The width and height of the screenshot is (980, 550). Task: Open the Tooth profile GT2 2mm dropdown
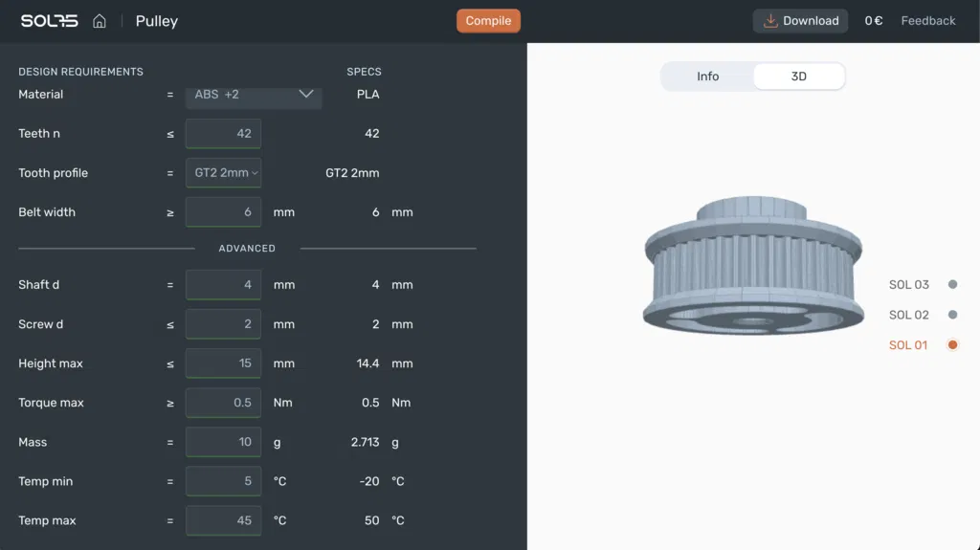click(x=223, y=172)
